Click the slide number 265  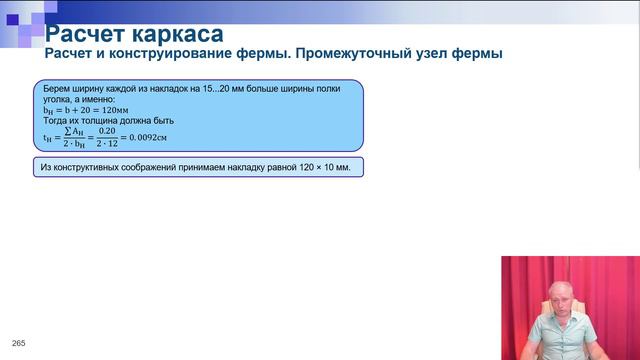point(19,343)
